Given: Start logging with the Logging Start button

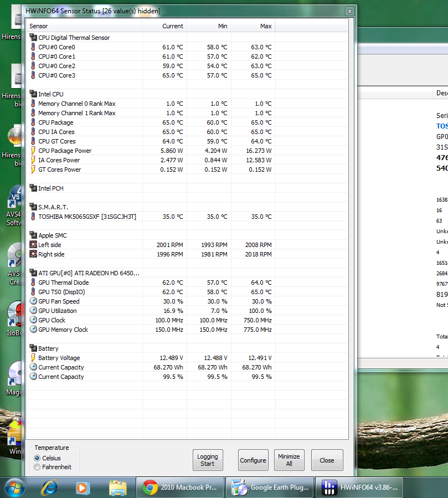Looking at the screenshot, I should [208, 460].
